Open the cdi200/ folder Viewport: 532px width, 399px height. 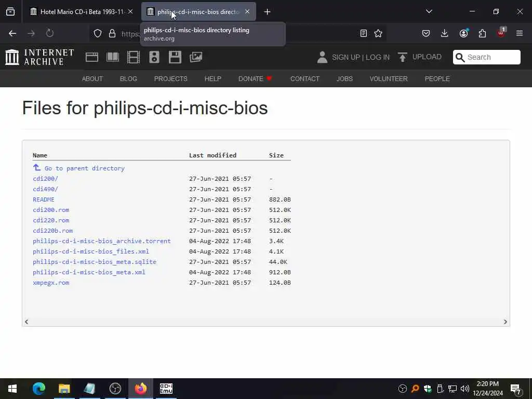click(x=46, y=179)
